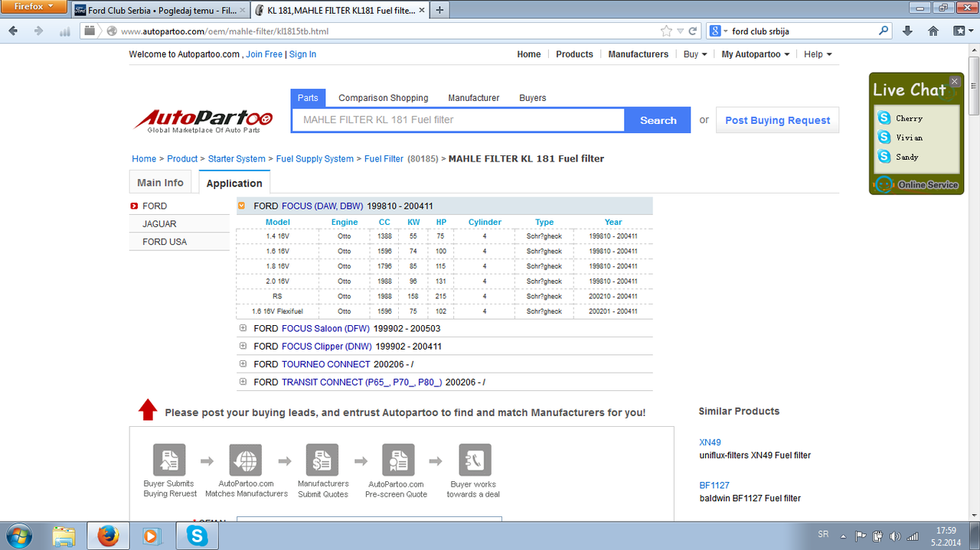
Task: Click the Starter System breadcrumb link
Action: [x=237, y=159]
